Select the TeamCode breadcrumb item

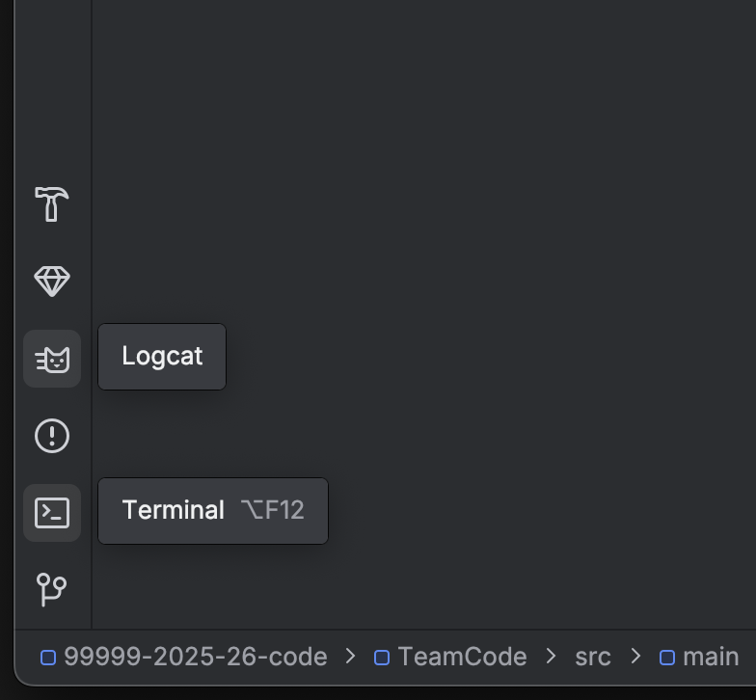coord(462,657)
